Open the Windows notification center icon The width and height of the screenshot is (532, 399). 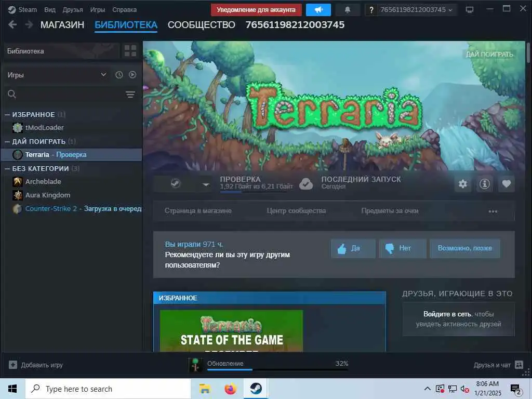pos(516,389)
